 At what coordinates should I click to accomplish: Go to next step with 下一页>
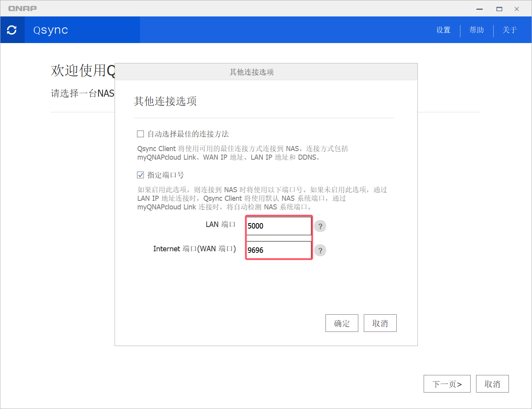[447, 384]
